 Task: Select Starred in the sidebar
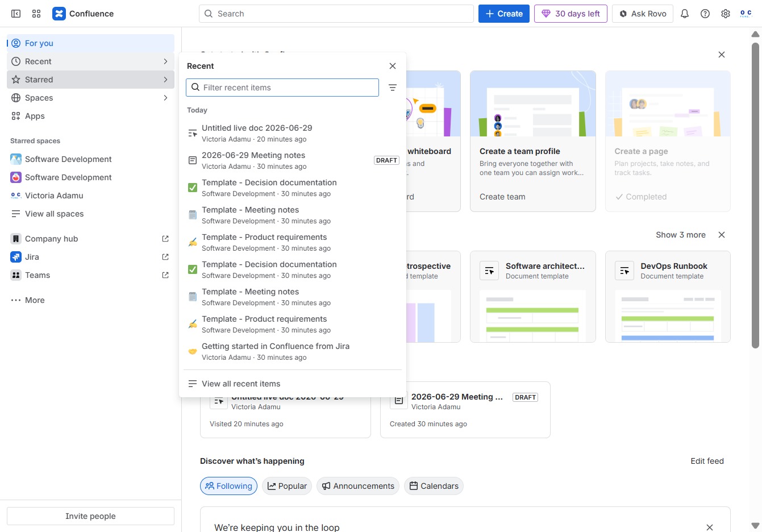pyautogui.click(x=91, y=80)
